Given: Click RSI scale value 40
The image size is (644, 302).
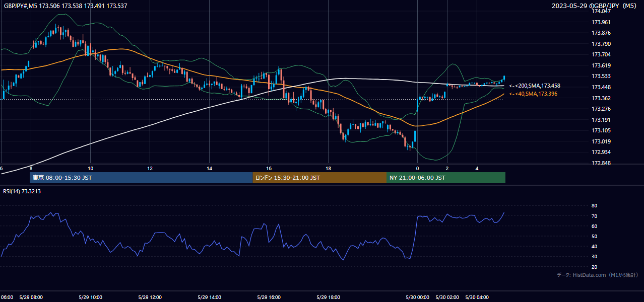Looking at the screenshot, I should click(595, 247).
